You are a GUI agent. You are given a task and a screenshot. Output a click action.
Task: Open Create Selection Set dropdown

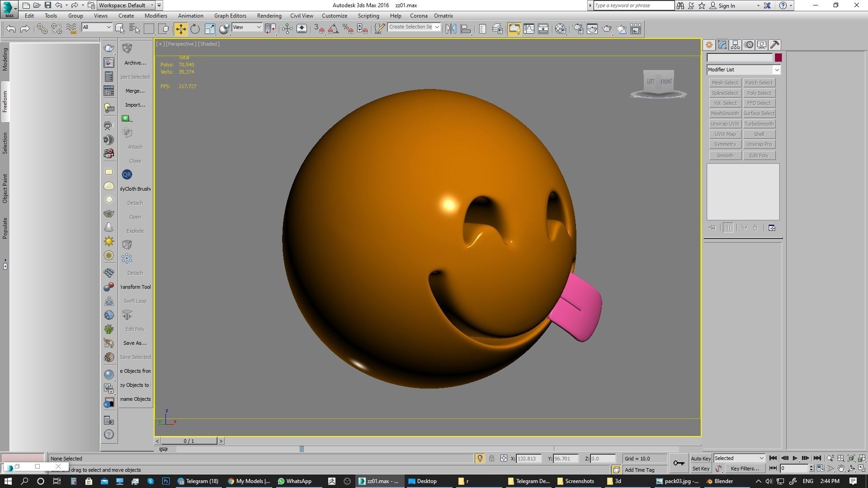[x=414, y=27]
